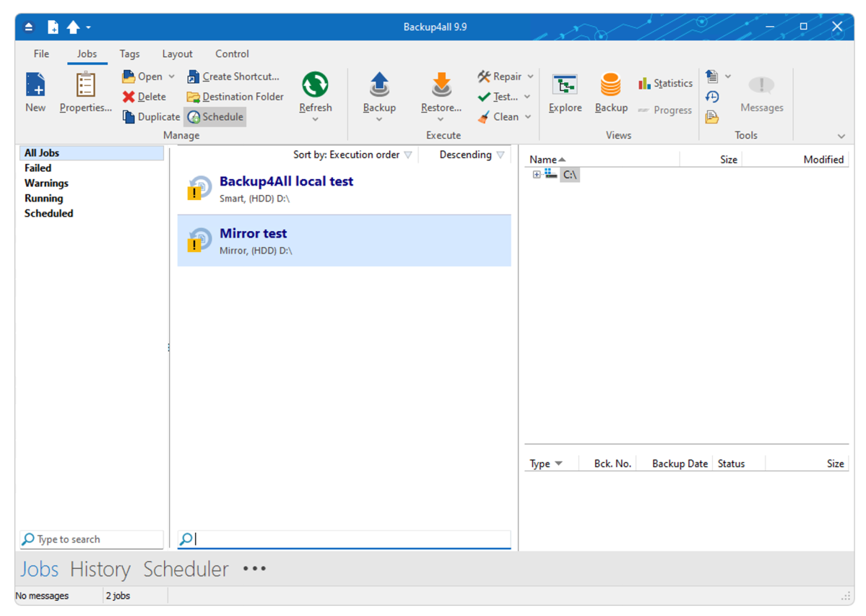Sort files by Modified column header
Screen dimensions: 866x616
coord(794,160)
